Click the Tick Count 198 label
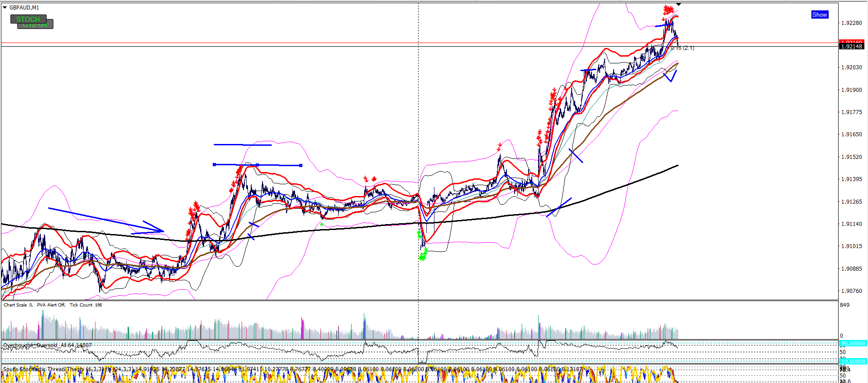The image size is (868, 383). pos(86,305)
